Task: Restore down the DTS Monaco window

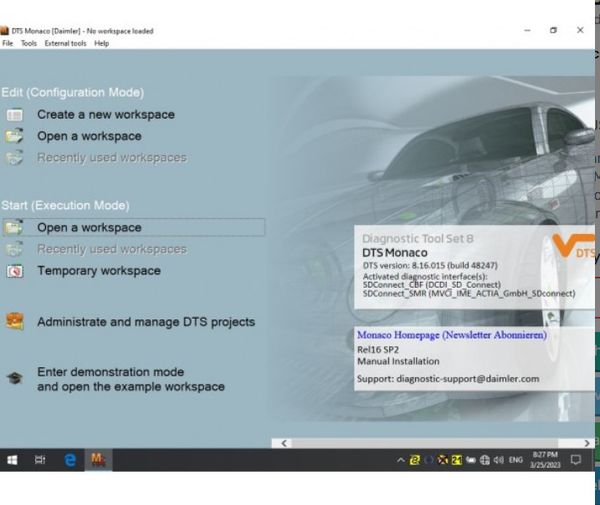Action: point(553,30)
